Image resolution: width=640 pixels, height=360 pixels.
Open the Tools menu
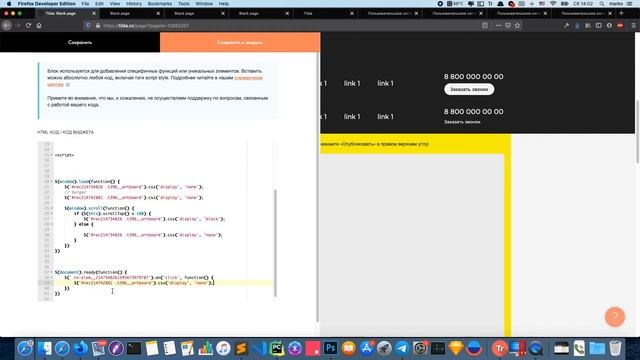click(x=184, y=4)
